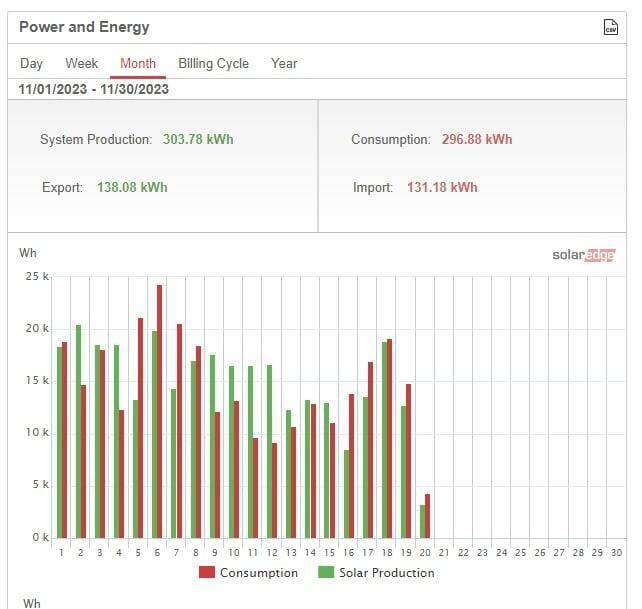
Task: Toggle the Solar Production legend series
Action: [376, 573]
